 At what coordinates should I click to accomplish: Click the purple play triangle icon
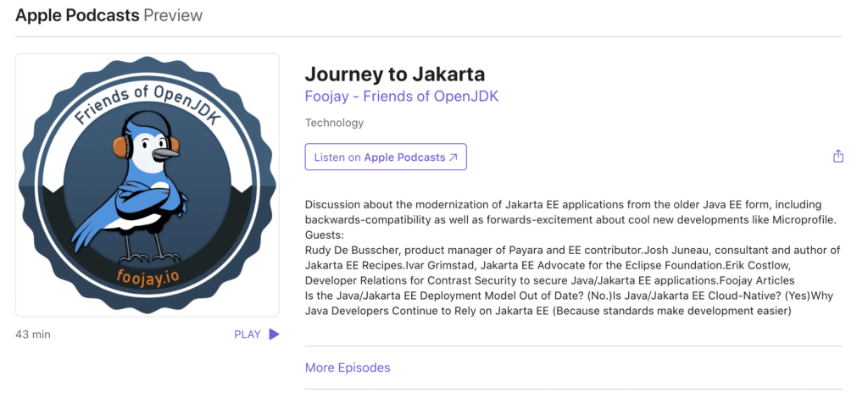(x=274, y=334)
